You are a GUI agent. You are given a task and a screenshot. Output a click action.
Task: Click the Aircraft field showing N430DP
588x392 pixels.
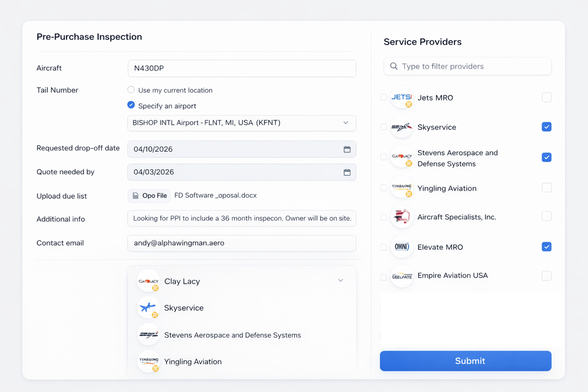pyautogui.click(x=242, y=68)
